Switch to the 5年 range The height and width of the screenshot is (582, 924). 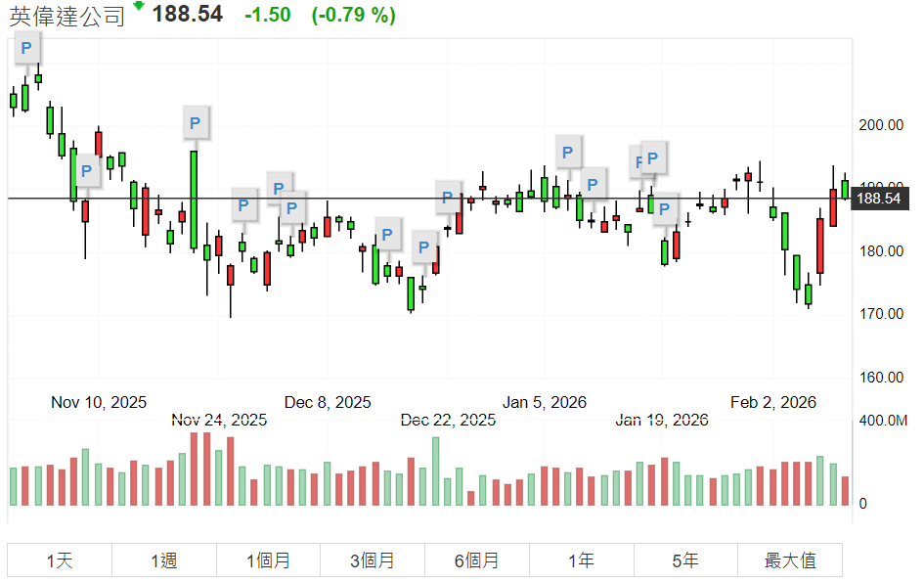pos(685,560)
